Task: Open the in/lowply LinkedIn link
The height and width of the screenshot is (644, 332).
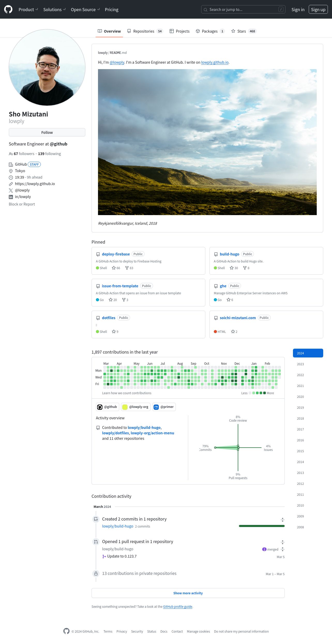Action: coord(23,197)
